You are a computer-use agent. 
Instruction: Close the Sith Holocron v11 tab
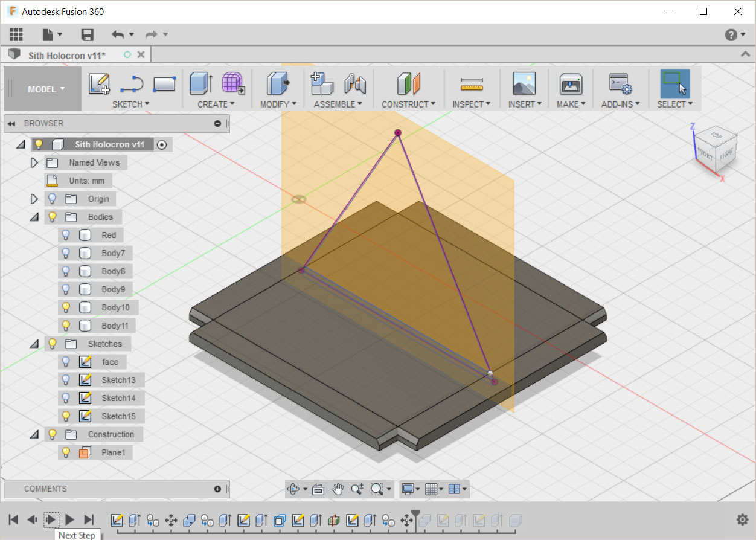click(x=141, y=54)
